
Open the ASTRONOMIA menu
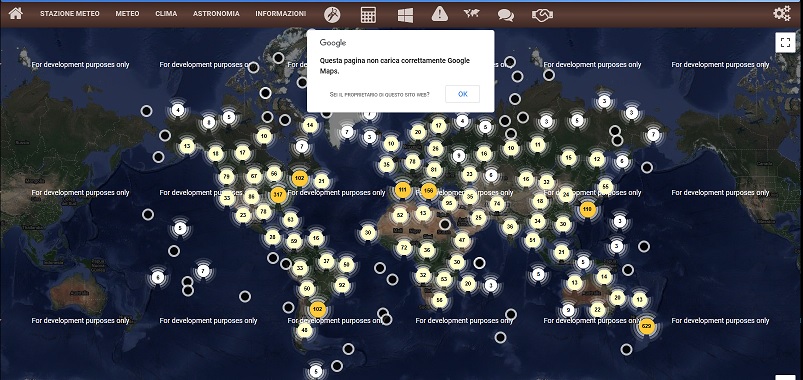216,14
